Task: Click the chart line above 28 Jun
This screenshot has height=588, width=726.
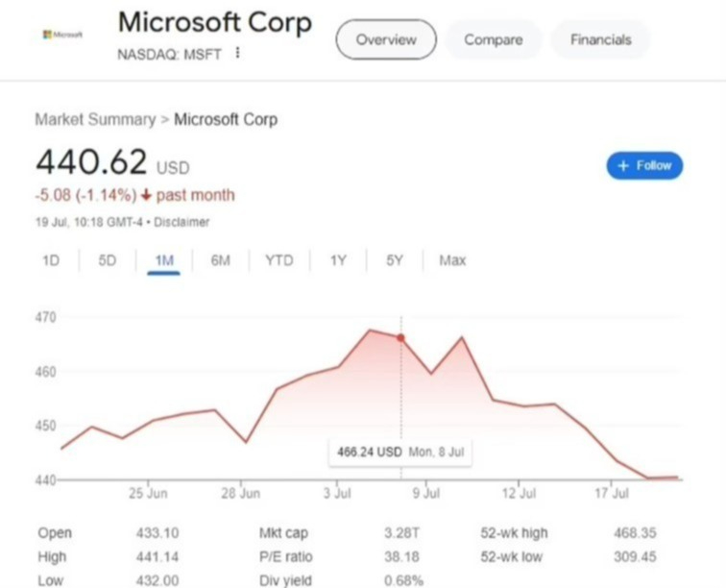Action: click(x=246, y=441)
